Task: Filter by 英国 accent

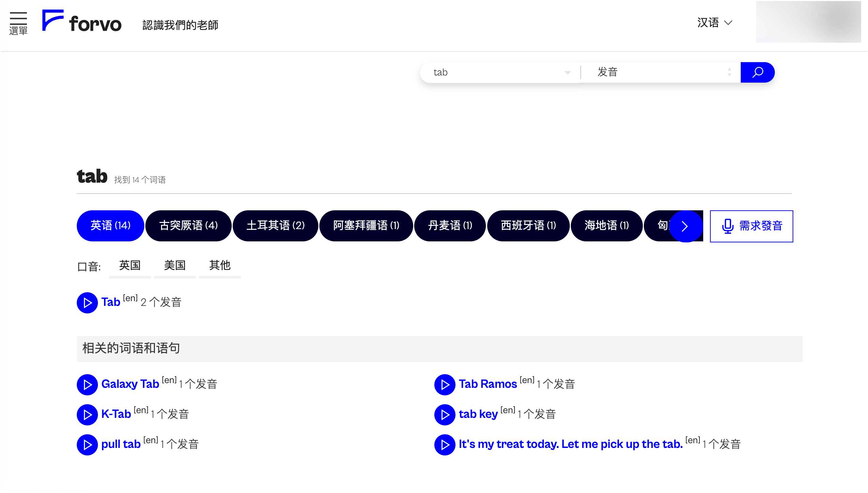Action: [x=130, y=266]
